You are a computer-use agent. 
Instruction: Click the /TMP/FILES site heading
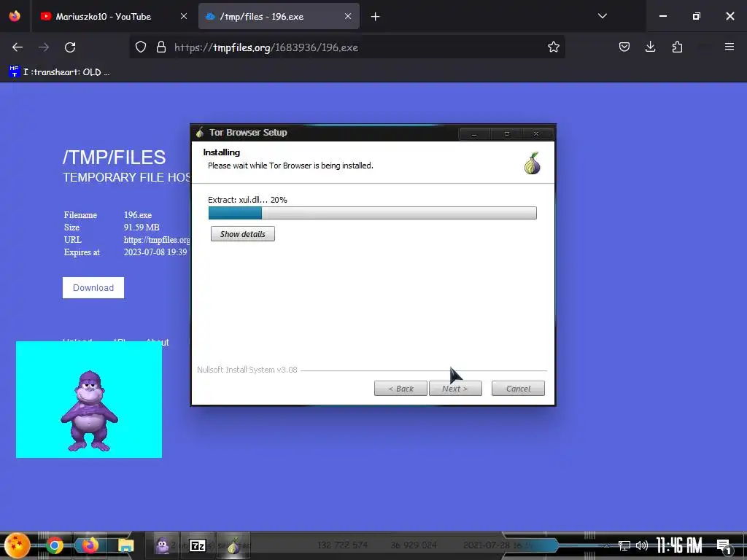(115, 157)
